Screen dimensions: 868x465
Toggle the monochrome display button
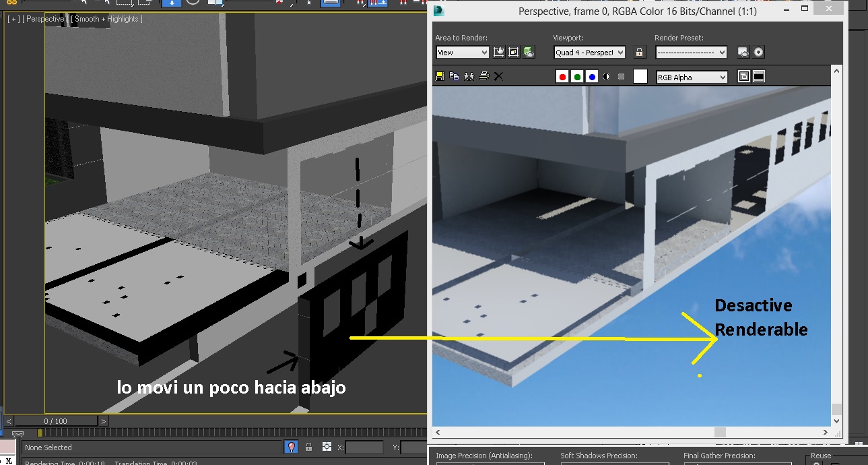click(621, 77)
